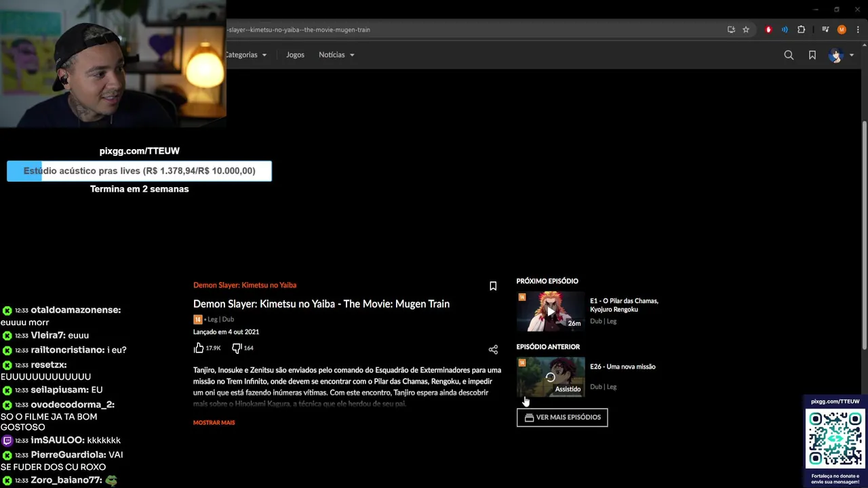Open E26 - Uma nova missão title

(x=623, y=367)
